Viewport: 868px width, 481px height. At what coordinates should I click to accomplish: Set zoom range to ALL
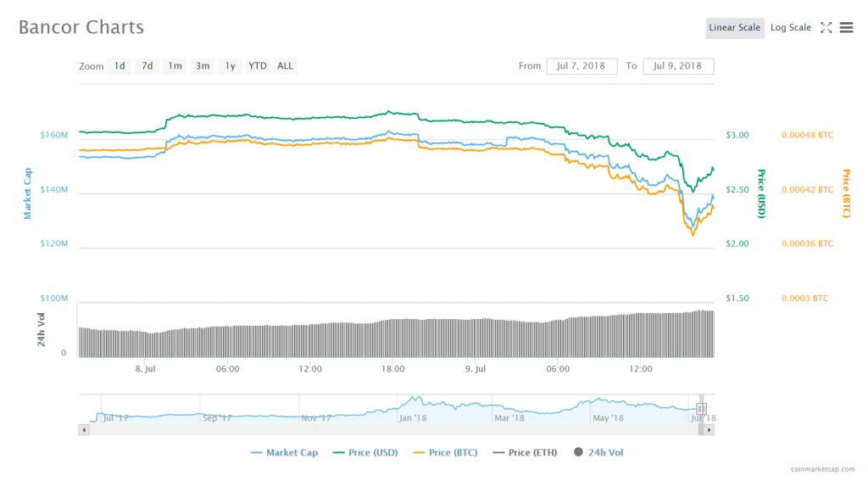[285, 66]
